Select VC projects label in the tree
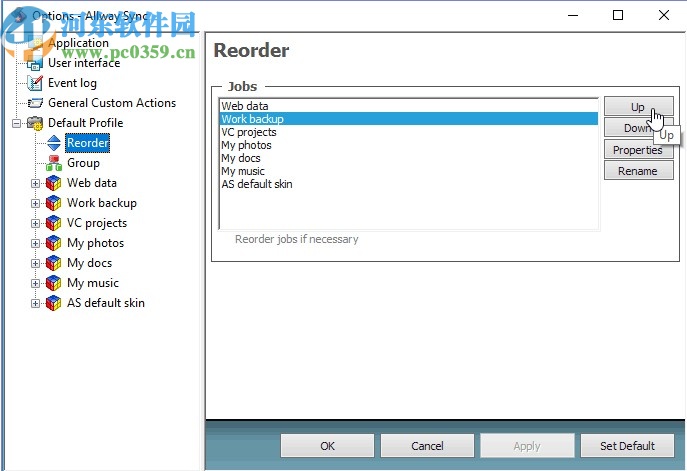This screenshot has height=471, width=687. click(97, 223)
